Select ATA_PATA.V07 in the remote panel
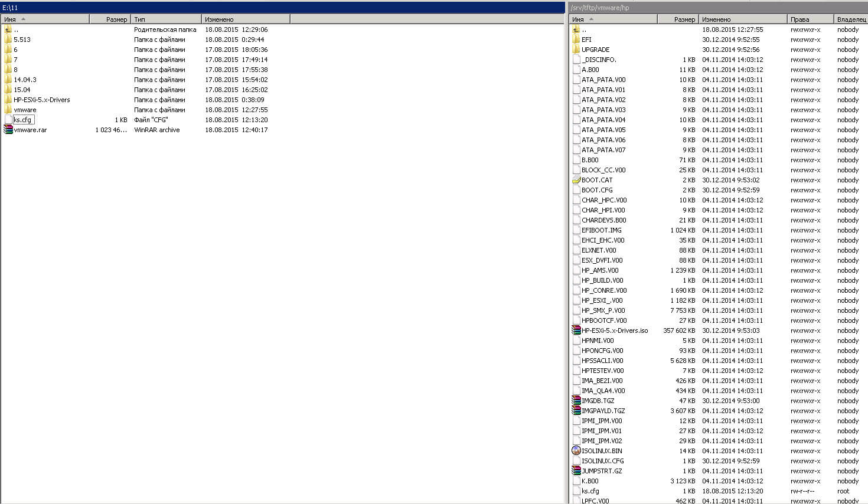This screenshot has height=504, width=868. coord(603,150)
